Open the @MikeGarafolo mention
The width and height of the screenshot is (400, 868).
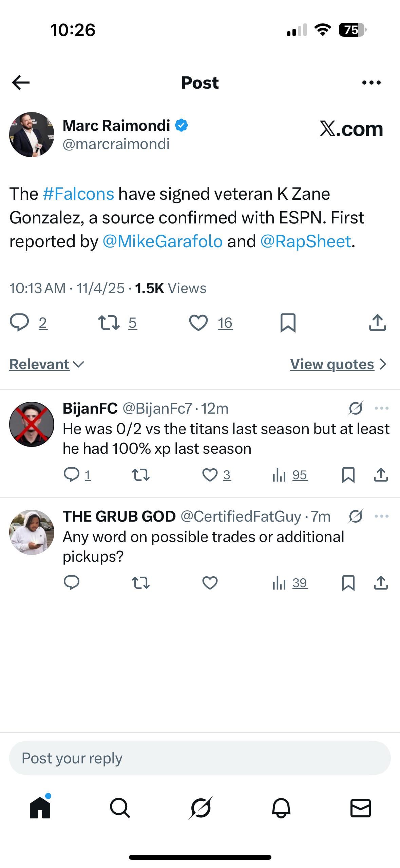coord(163,241)
